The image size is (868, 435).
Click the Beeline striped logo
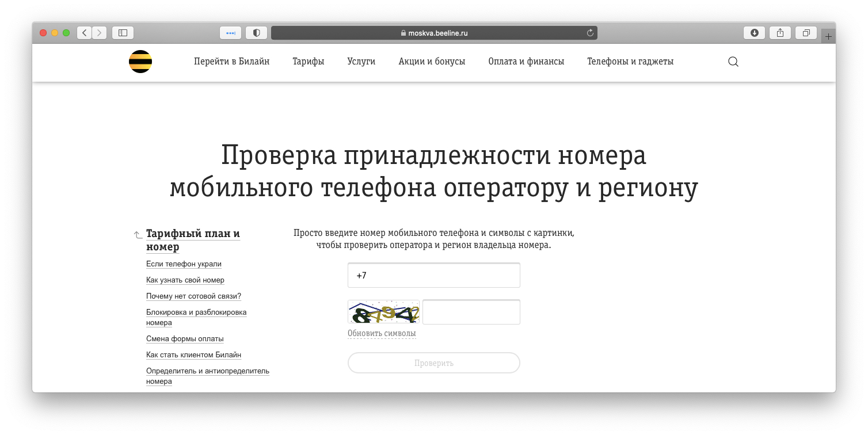(140, 62)
